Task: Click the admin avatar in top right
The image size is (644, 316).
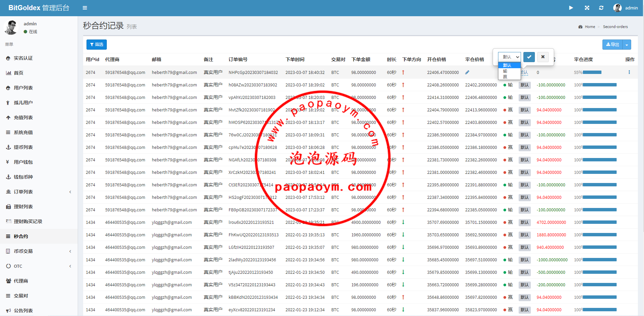Action: (x=617, y=8)
